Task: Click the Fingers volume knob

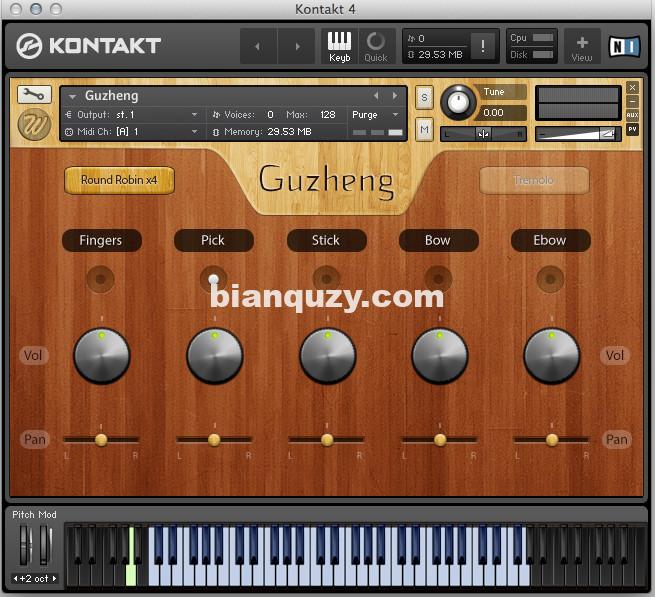Action: [102, 356]
